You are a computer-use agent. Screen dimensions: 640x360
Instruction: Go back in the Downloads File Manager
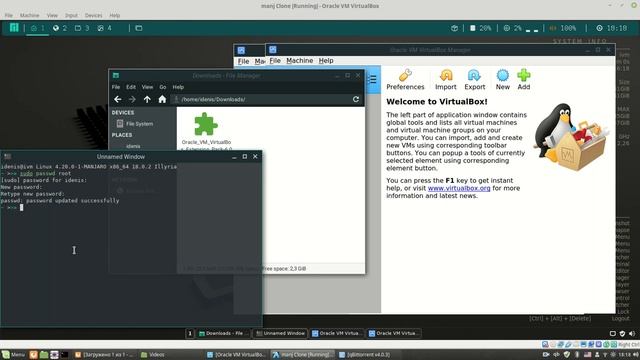pos(118,99)
